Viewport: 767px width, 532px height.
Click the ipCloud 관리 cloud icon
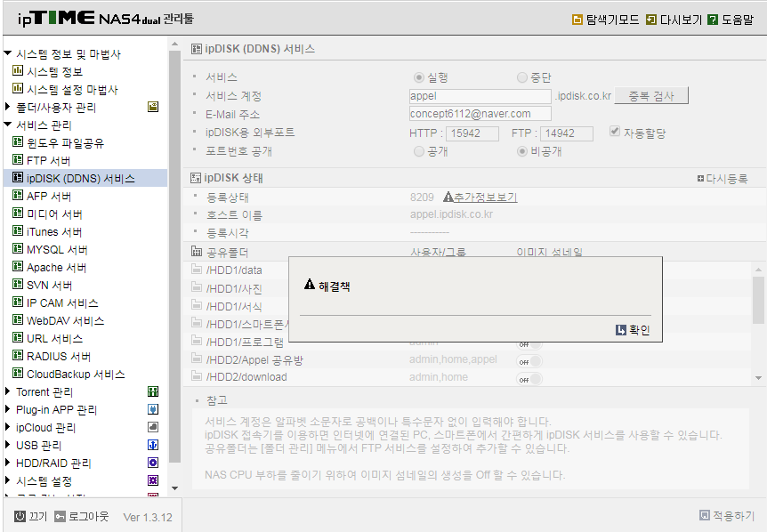153,427
